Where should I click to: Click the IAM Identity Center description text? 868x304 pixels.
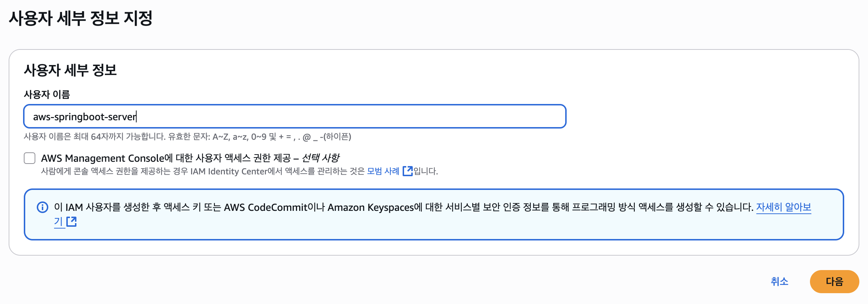coord(202,171)
